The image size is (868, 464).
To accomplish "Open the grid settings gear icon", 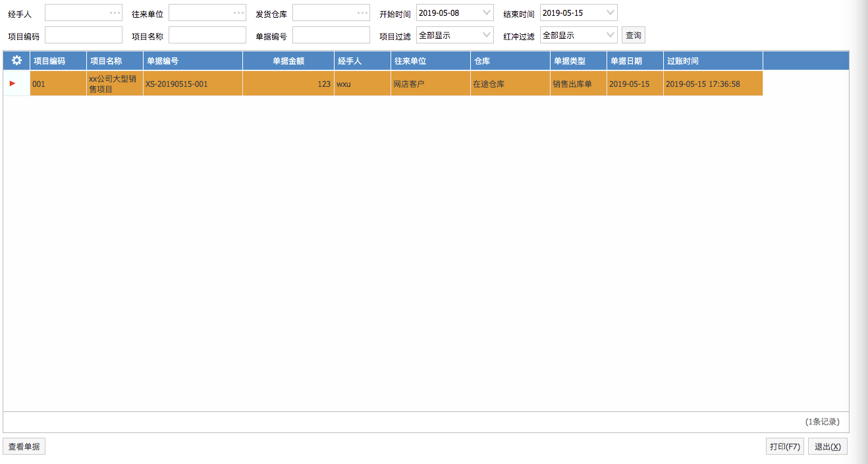I will (x=17, y=61).
